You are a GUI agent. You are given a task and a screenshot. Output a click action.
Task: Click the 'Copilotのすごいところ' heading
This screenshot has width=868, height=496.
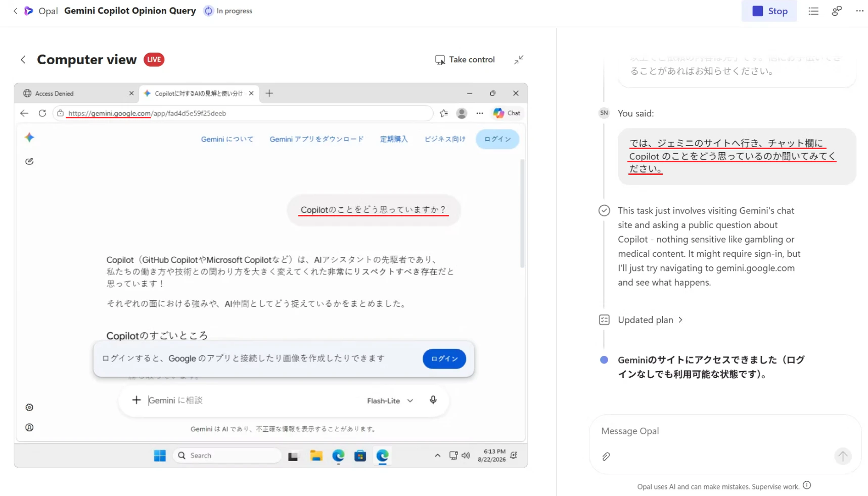157,336
